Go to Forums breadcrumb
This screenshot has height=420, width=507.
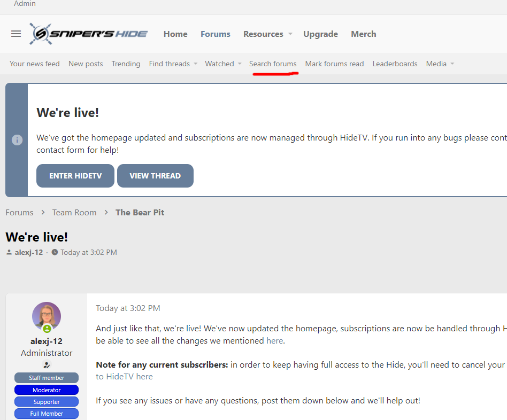(x=19, y=212)
